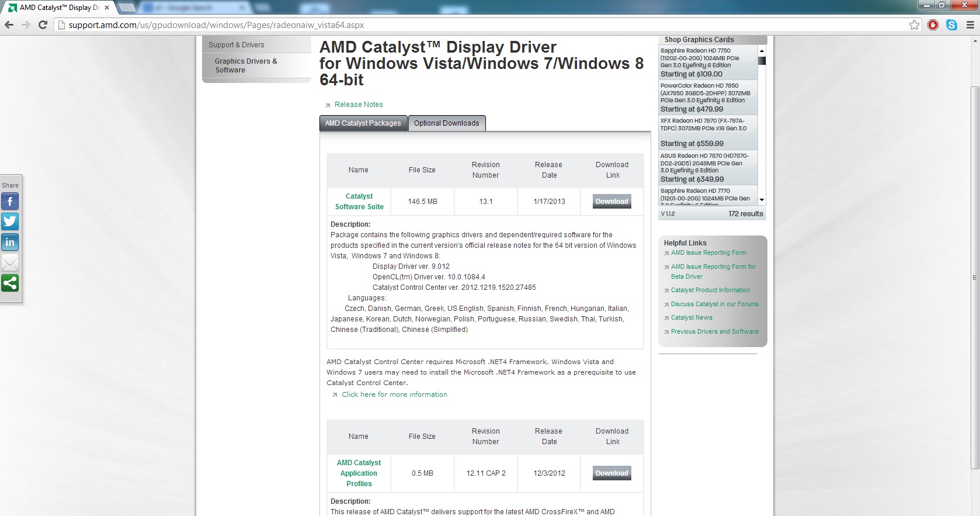The height and width of the screenshot is (516, 980).
Task: Open Previous Drivers and Software link
Action: coord(715,332)
